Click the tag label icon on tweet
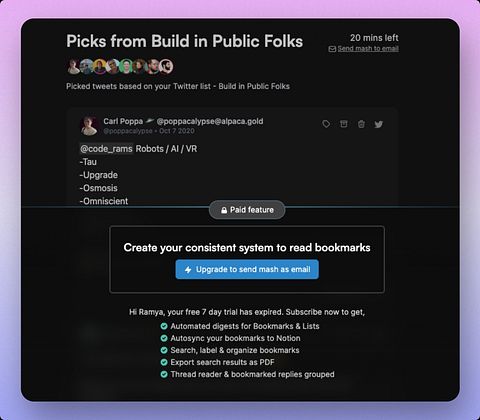Image resolution: width=480 pixels, height=420 pixels. [x=326, y=124]
